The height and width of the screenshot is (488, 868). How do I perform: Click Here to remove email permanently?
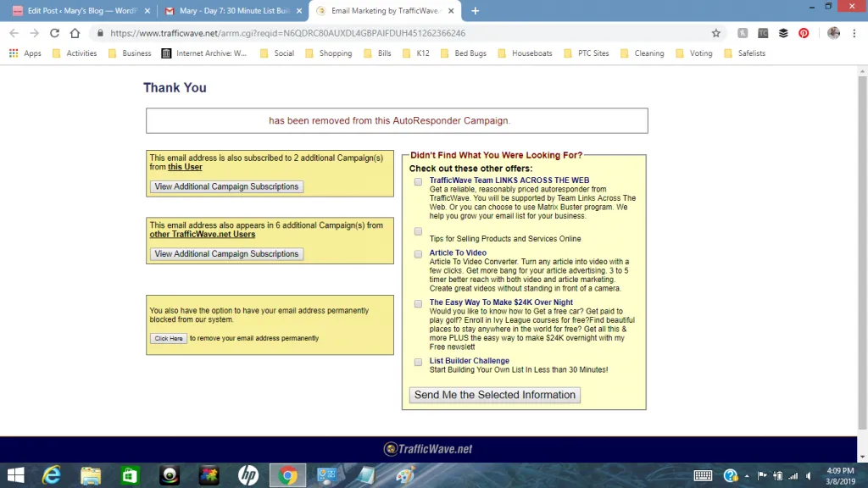[169, 338]
